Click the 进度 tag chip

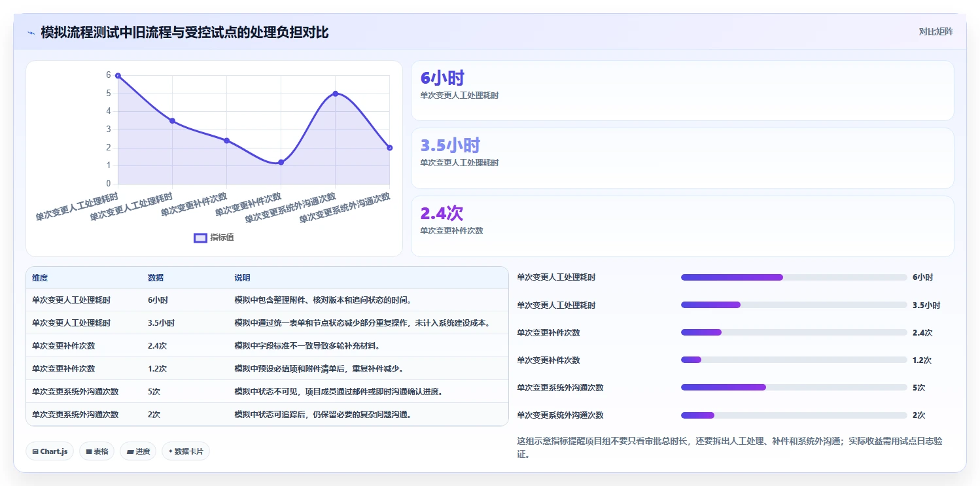tap(138, 451)
